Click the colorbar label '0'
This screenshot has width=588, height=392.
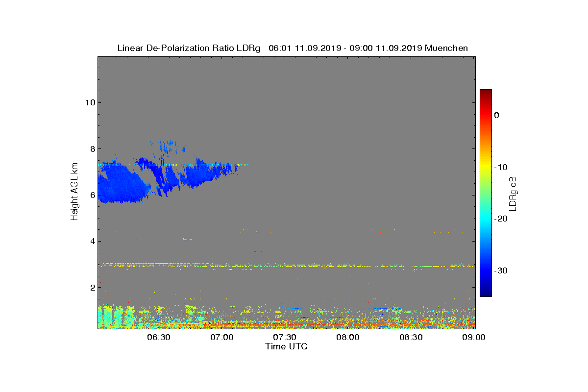(496, 115)
